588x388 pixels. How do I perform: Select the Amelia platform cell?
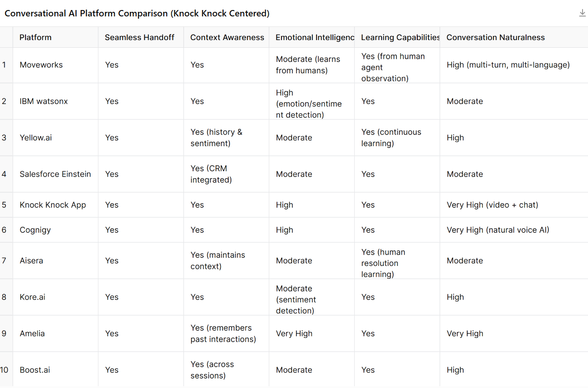[x=32, y=333]
